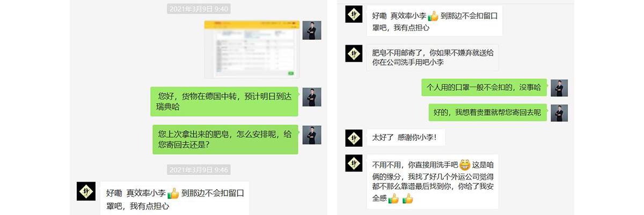Click the 2021年3月9日 9:46 timestamp

[199, 170]
